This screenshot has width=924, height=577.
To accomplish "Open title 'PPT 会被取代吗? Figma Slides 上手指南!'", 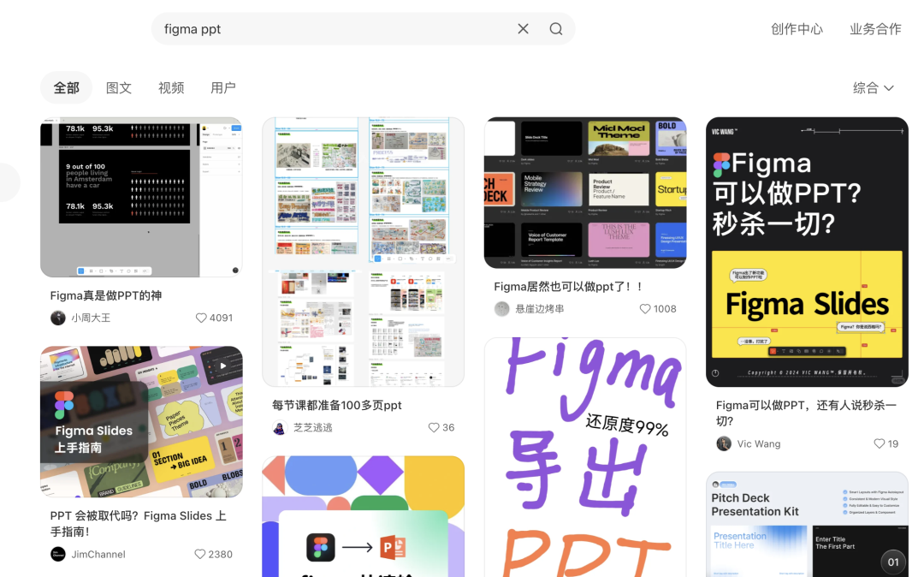I will point(138,523).
